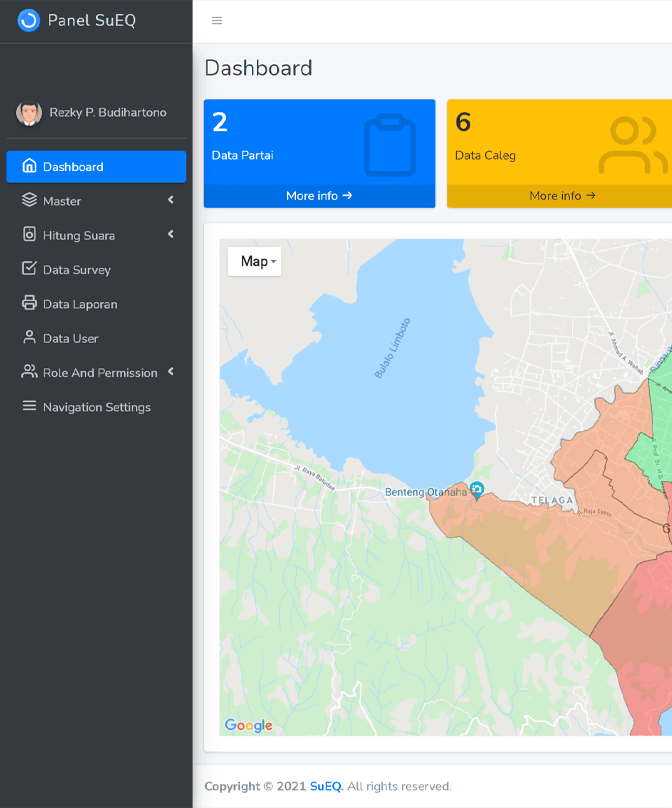
Task: Click the Hitung Suara icon
Action: (x=29, y=234)
